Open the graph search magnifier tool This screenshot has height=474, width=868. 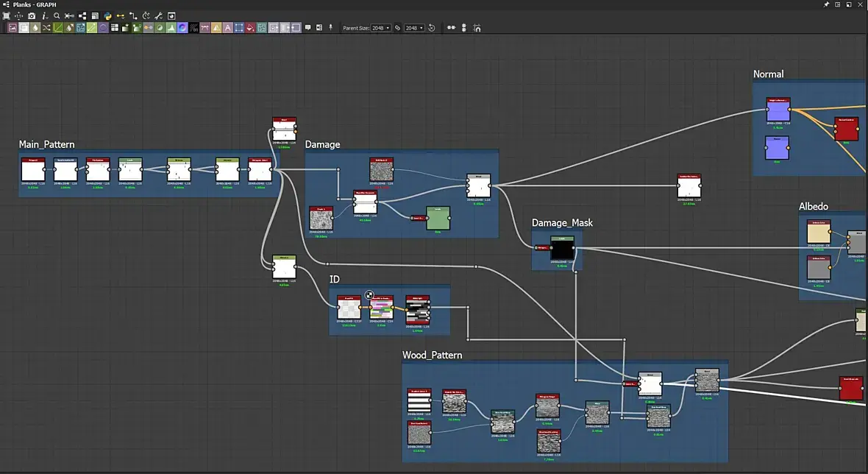tap(57, 15)
